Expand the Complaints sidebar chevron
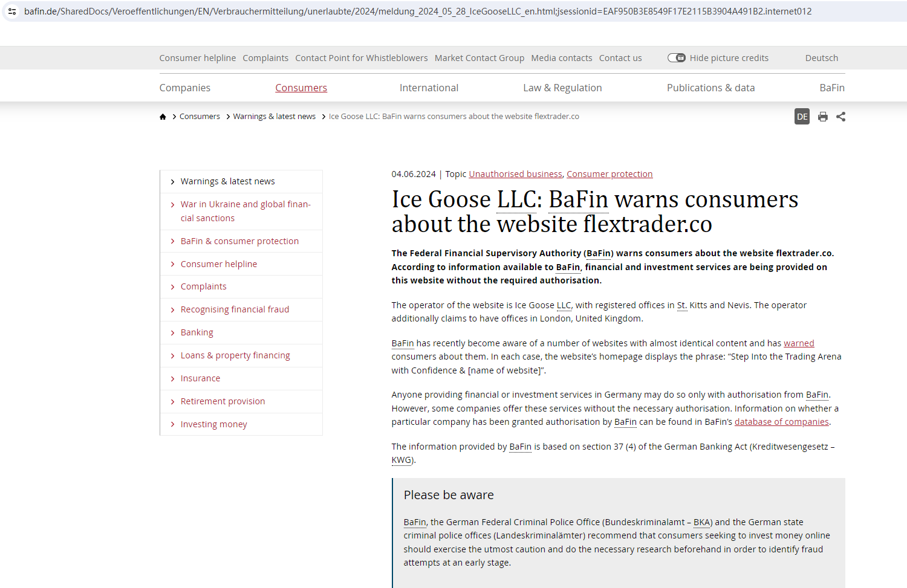907x588 pixels. tap(172, 287)
